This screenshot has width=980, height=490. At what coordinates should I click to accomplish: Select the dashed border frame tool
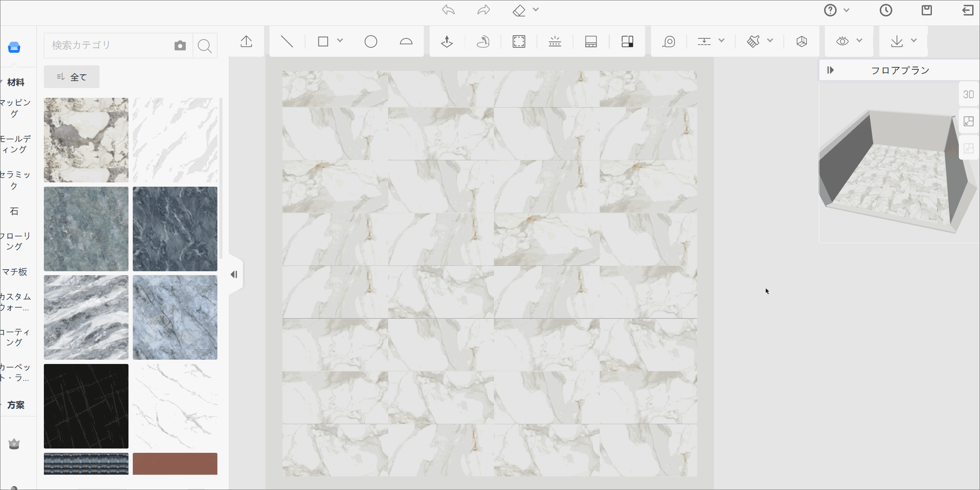[519, 41]
